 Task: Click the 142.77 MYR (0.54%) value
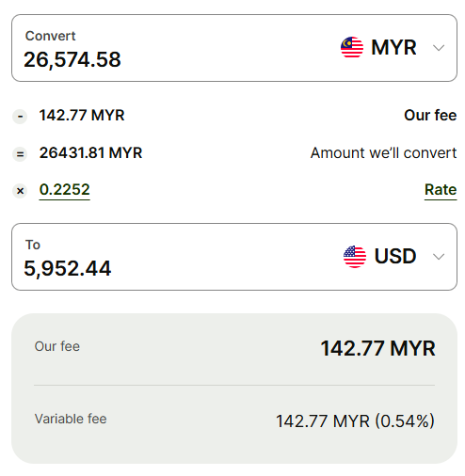click(x=355, y=420)
